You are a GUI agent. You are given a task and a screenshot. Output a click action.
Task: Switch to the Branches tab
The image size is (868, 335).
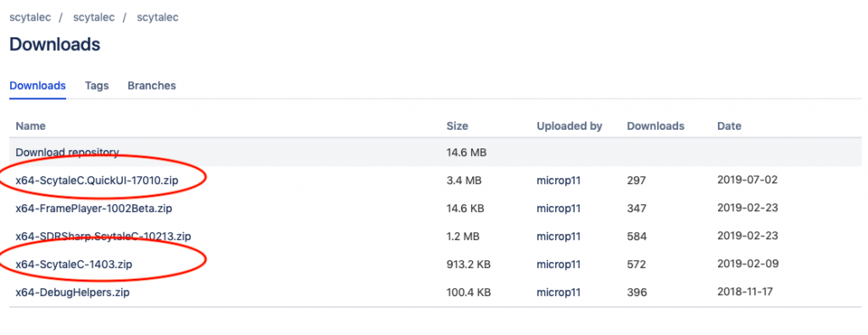pyautogui.click(x=152, y=86)
